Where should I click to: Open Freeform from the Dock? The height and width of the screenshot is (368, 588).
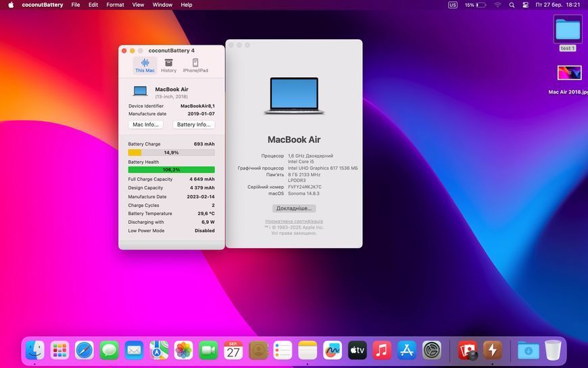click(x=333, y=350)
